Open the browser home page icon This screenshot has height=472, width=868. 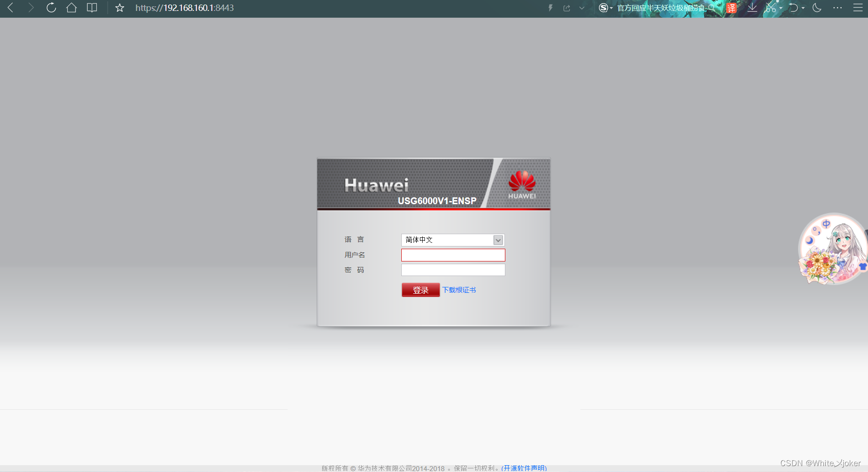point(71,8)
